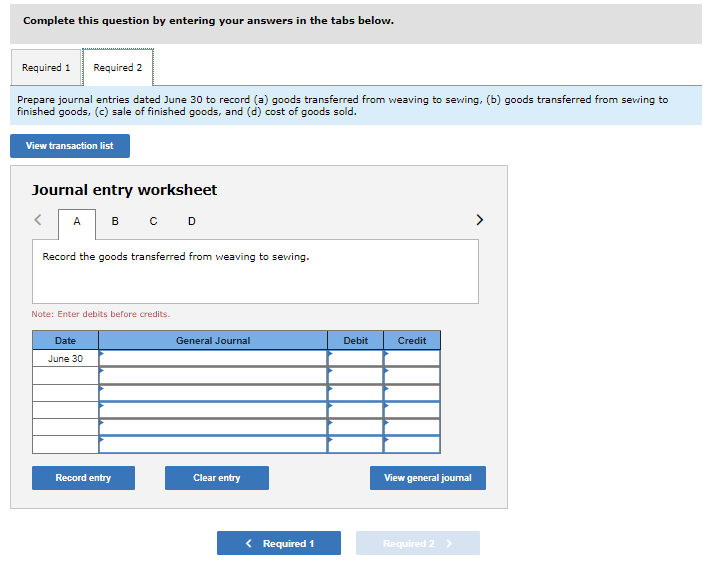Open General Journal account dropdown in third row

pos(213,393)
